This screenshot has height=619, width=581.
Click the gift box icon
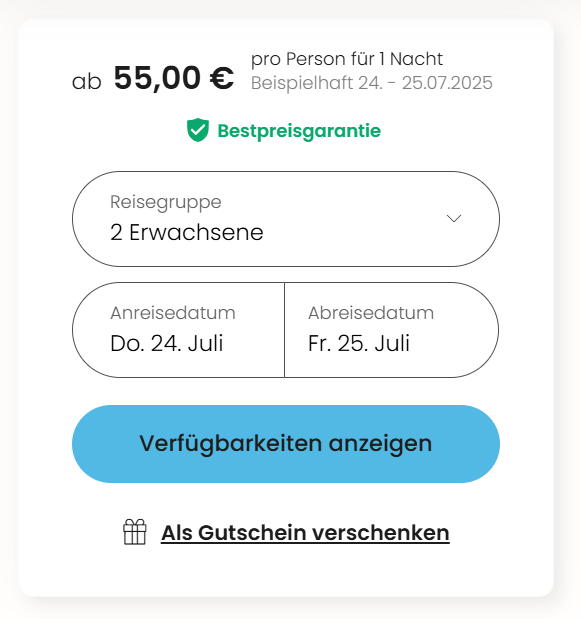[135, 532]
